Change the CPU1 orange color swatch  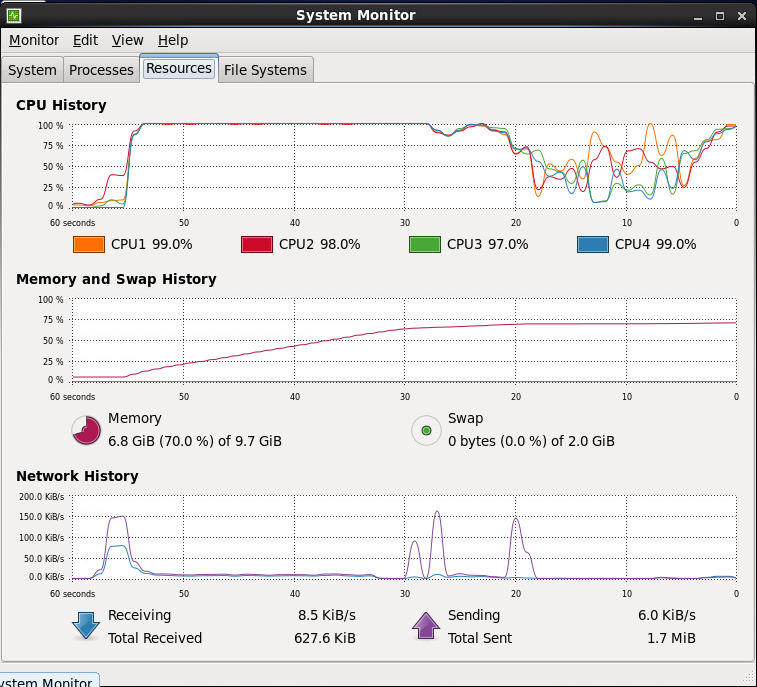pos(89,244)
